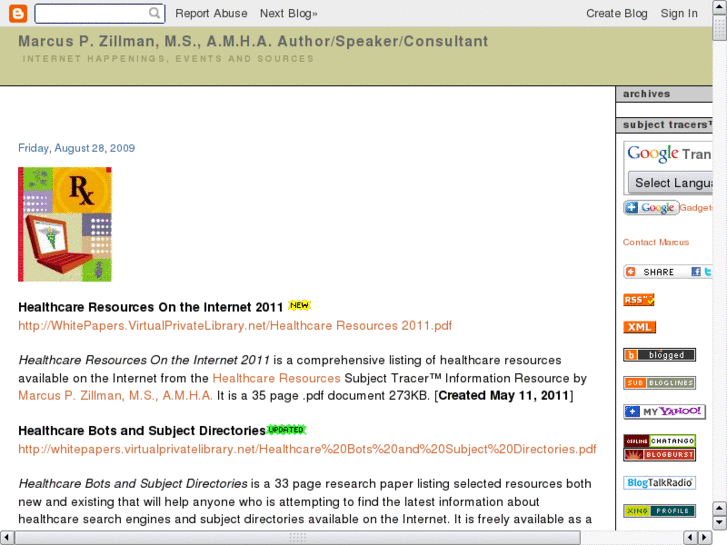Share via the Facebook icon

(695, 272)
